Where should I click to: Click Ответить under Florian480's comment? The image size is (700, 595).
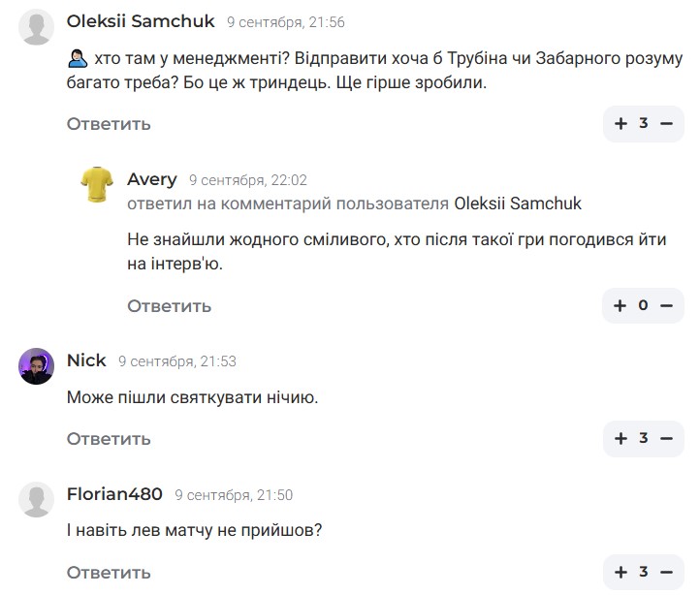click(x=109, y=573)
